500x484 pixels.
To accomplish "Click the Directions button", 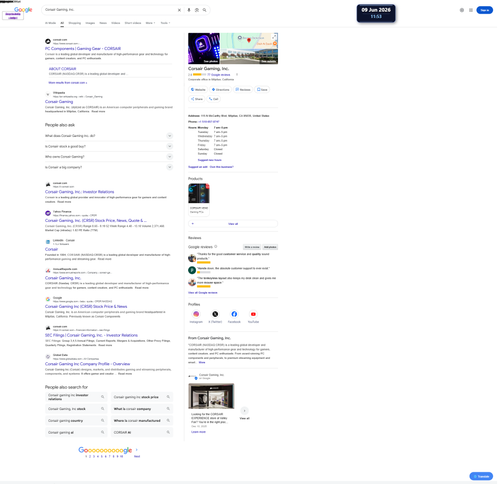I will click(x=221, y=90).
